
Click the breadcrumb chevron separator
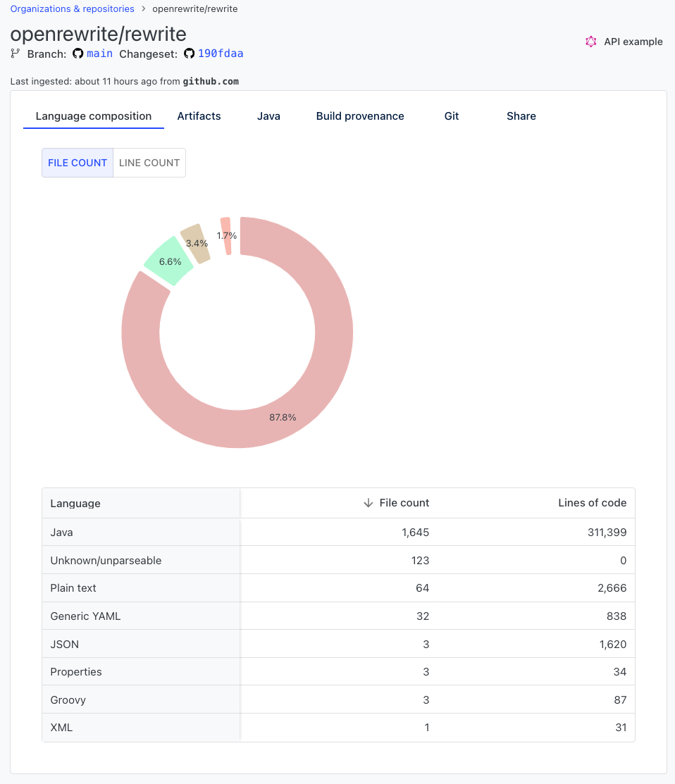(144, 8)
